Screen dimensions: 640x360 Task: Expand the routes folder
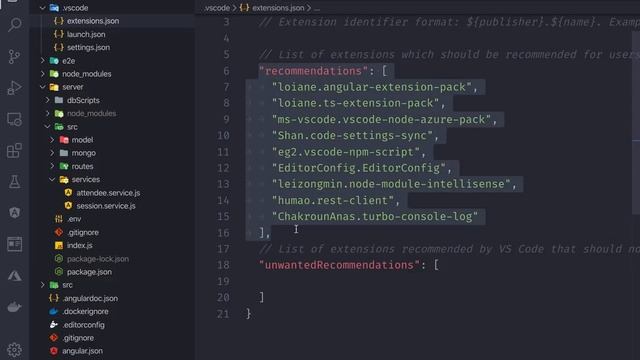pyautogui.click(x=52, y=166)
